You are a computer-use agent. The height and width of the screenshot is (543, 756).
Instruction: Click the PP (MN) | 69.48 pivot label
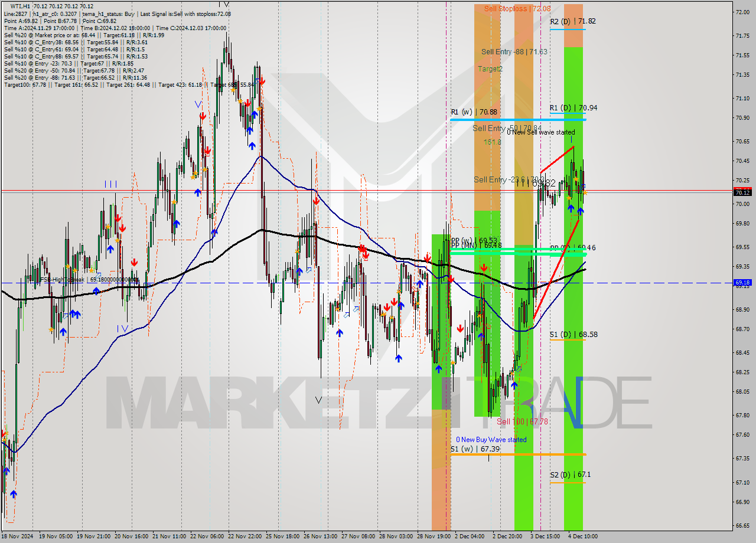(x=477, y=245)
